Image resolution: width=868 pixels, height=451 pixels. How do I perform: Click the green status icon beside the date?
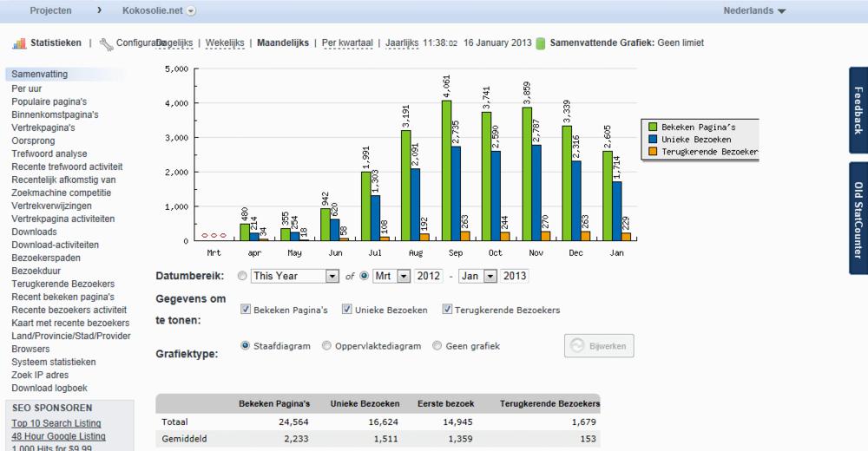click(541, 43)
